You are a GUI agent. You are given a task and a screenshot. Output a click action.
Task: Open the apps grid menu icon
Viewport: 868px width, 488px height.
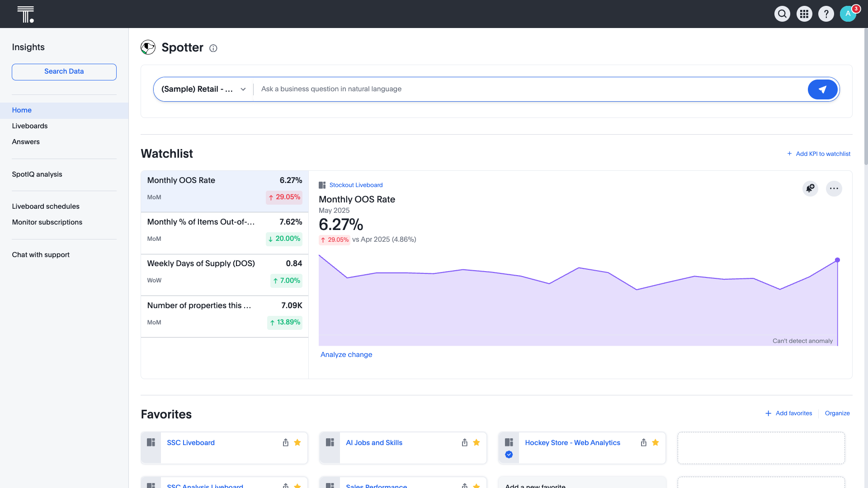(804, 14)
